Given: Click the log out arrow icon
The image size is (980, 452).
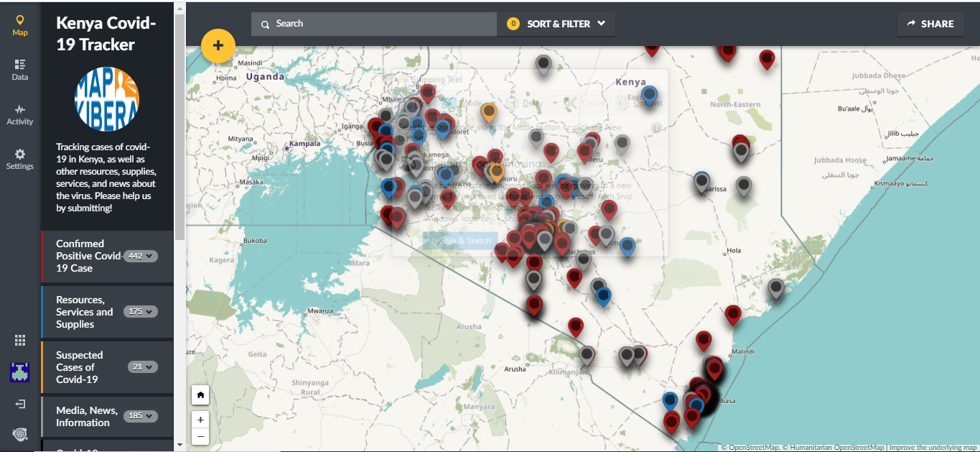Looking at the screenshot, I should click(20, 404).
